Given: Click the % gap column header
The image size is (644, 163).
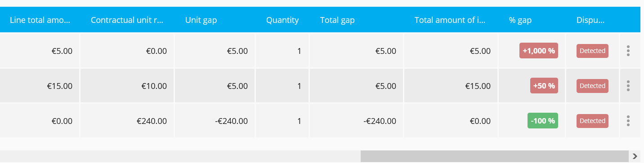Looking at the screenshot, I should point(520,20).
